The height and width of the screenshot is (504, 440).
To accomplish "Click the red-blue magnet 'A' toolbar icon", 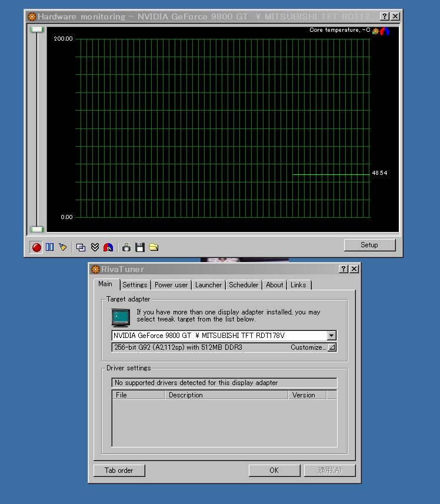I will point(108,247).
